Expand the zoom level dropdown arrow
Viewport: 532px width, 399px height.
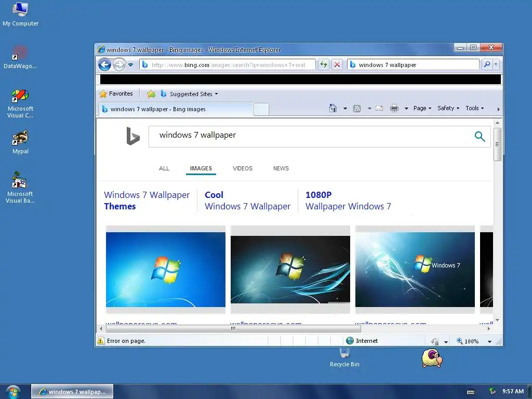coord(489,342)
